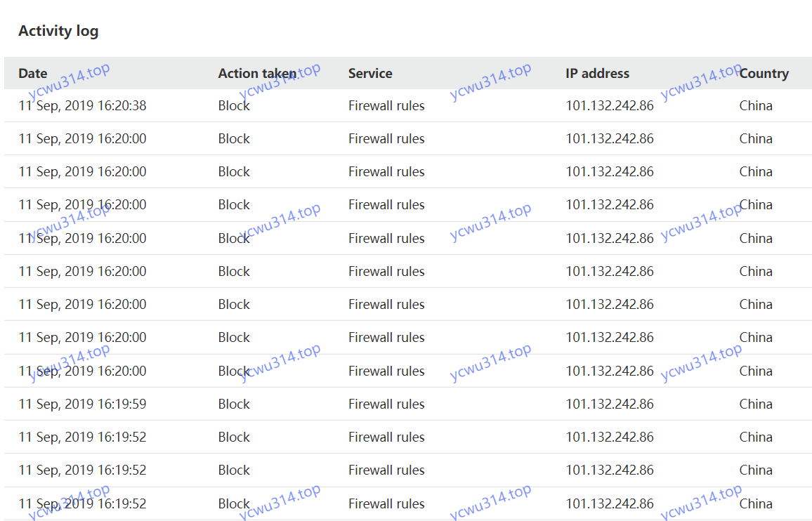Click the IP address column header
The width and height of the screenshot is (812, 521).
coord(597,74)
